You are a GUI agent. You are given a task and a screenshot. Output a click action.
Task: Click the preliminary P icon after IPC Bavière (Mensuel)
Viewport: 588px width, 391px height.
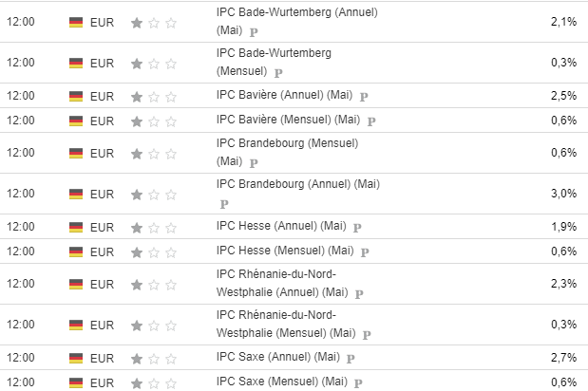(x=371, y=121)
